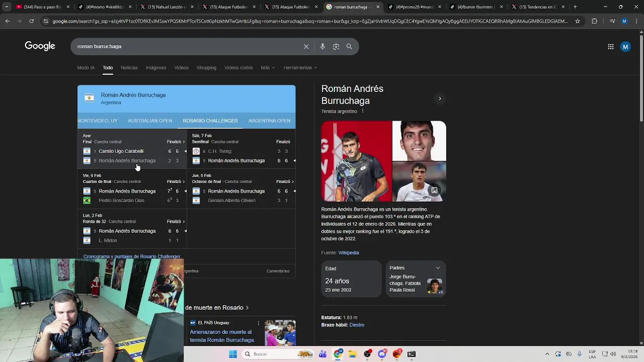Reload the page
This screenshot has width=644, height=362.
[31, 21]
